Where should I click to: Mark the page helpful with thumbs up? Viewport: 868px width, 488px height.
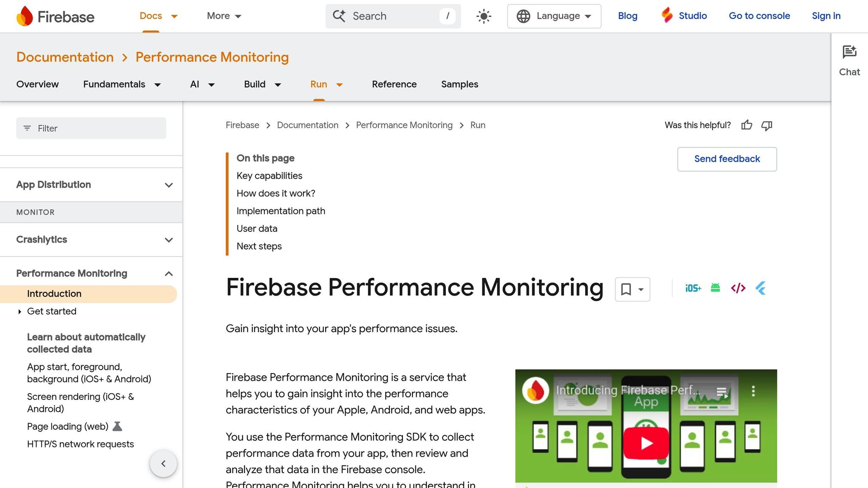tap(746, 125)
